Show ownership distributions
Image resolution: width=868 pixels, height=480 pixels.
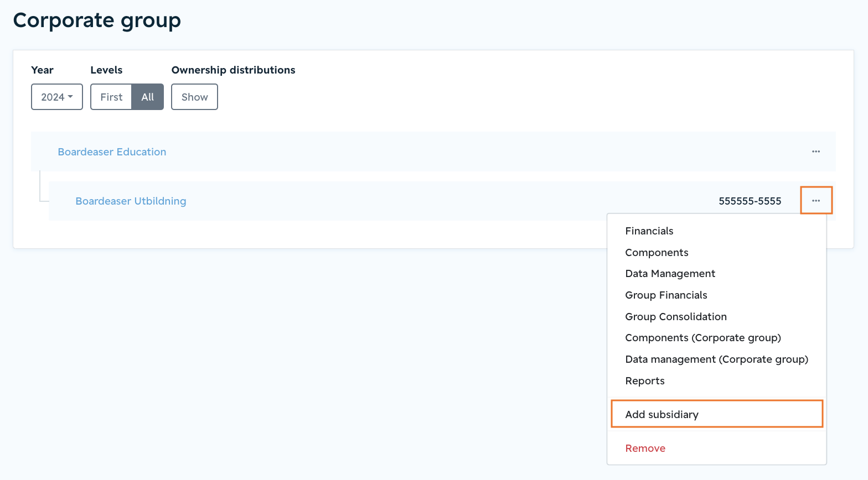(194, 97)
